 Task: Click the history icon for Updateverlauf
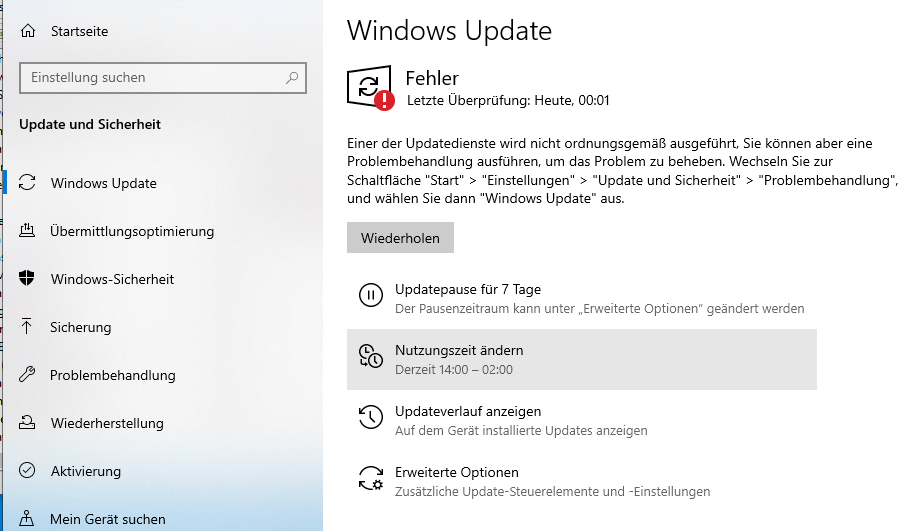click(371, 417)
